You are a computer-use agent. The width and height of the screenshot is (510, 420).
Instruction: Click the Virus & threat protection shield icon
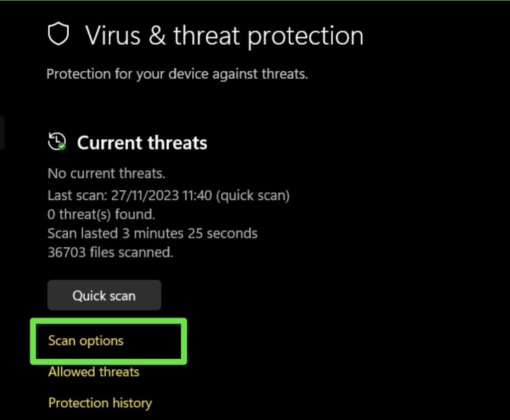click(58, 34)
